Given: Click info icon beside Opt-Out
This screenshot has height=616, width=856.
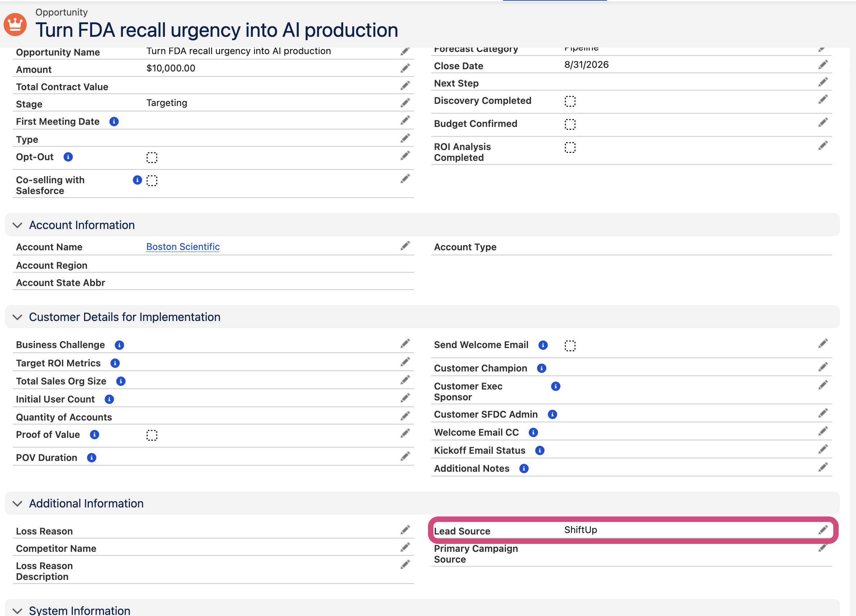Looking at the screenshot, I should tap(68, 157).
